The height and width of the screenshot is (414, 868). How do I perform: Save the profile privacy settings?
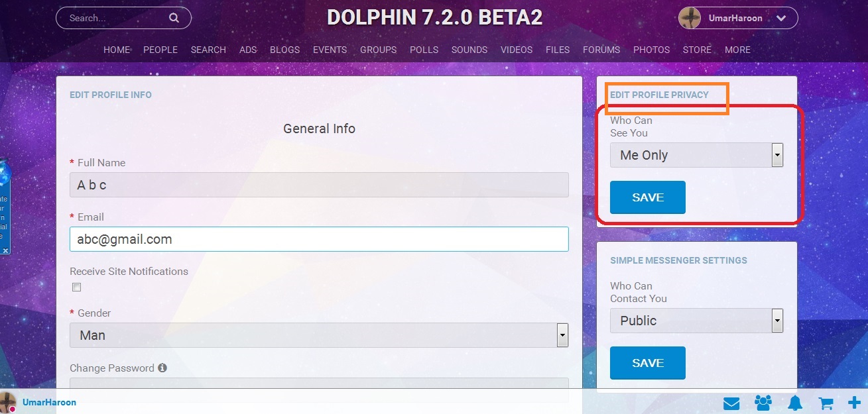click(648, 197)
